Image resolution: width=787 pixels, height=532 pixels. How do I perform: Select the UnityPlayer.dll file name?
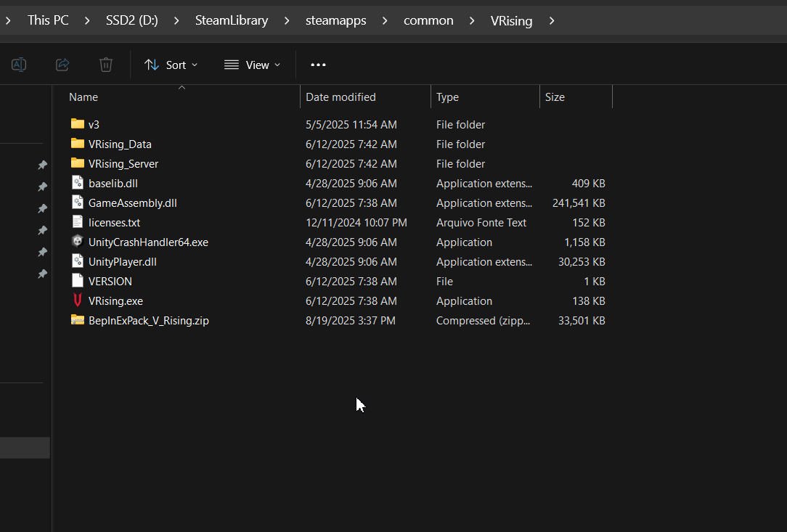click(123, 261)
